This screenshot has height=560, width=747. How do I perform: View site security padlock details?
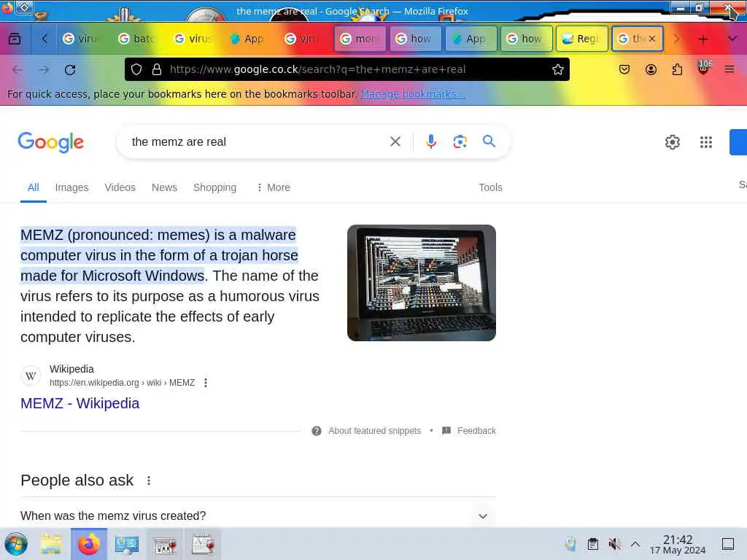(x=156, y=69)
